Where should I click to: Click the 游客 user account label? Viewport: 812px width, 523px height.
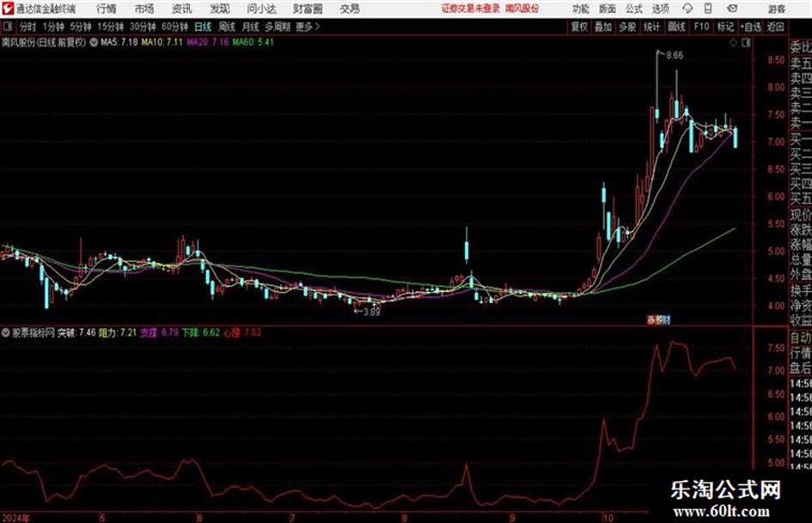(776, 9)
